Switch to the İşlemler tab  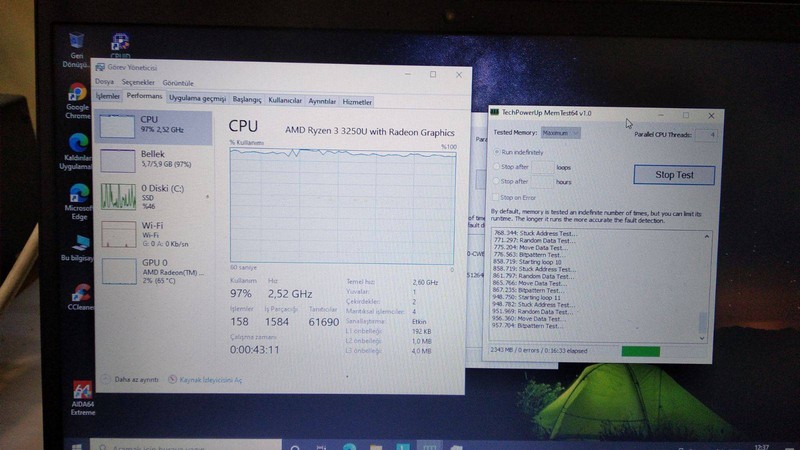coord(108,96)
